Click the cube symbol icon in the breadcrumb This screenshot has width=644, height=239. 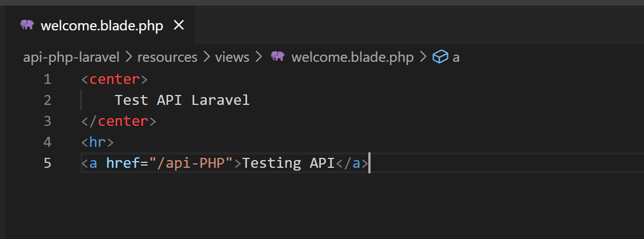click(x=440, y=57)
